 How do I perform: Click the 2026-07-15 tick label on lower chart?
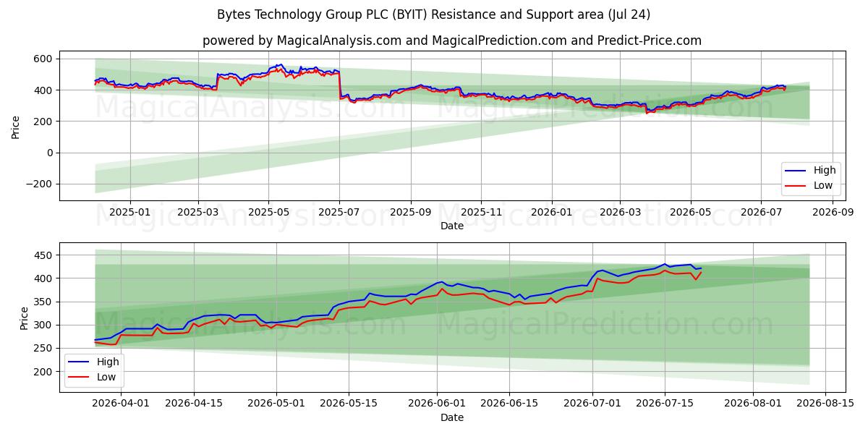tap(665, 404)
